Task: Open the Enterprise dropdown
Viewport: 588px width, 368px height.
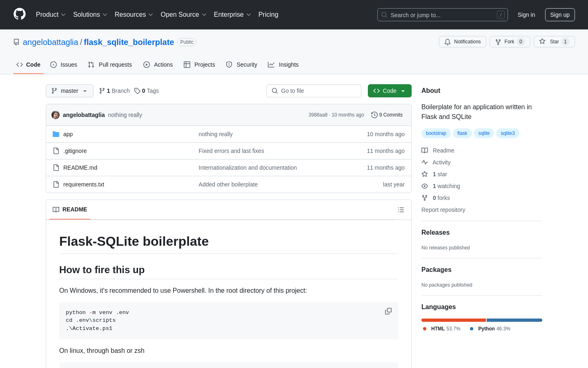Action: 232,15
